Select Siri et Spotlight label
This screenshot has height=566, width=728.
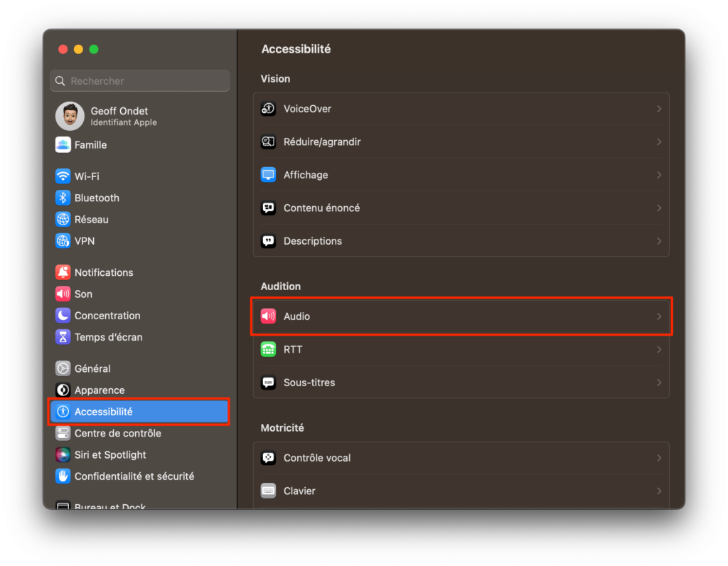[110, 454]
